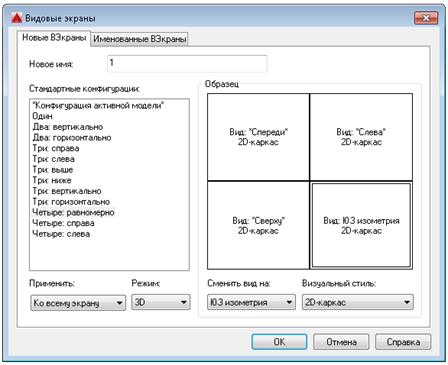Expand the Визуальный стиль dropdown

pos(358,302)
